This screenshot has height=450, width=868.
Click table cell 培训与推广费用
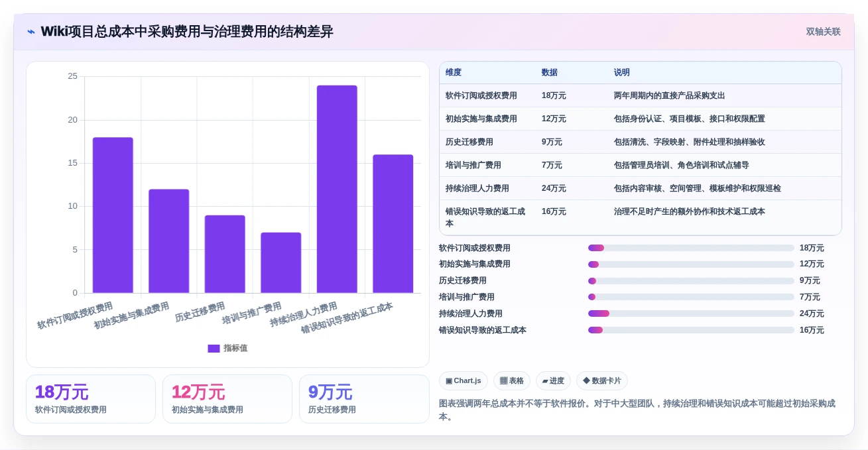click(473, 165)
